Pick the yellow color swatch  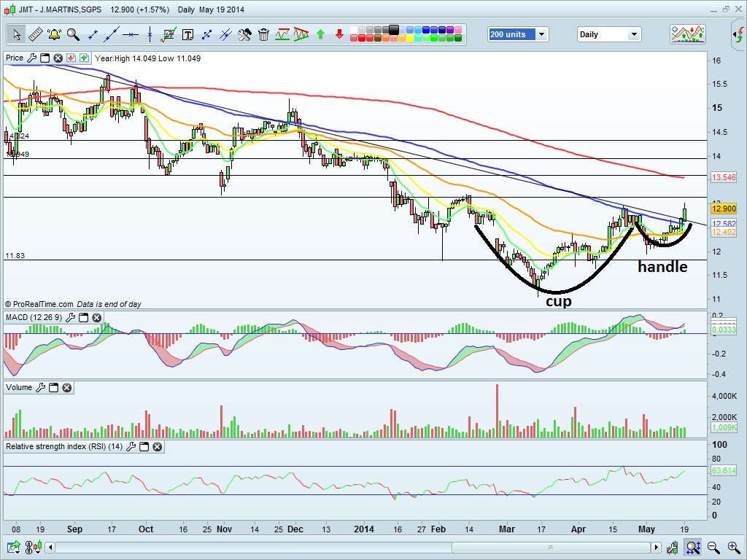(x=410, y=38)
